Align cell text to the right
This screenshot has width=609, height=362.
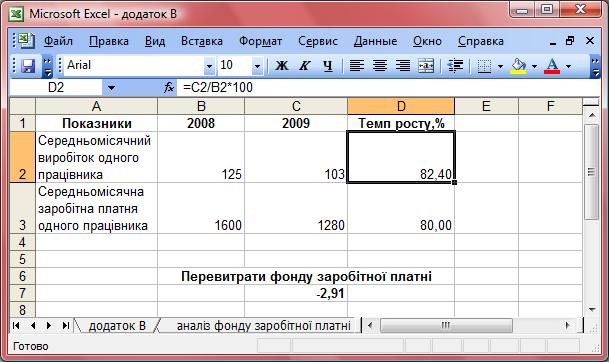pos(403,66)
